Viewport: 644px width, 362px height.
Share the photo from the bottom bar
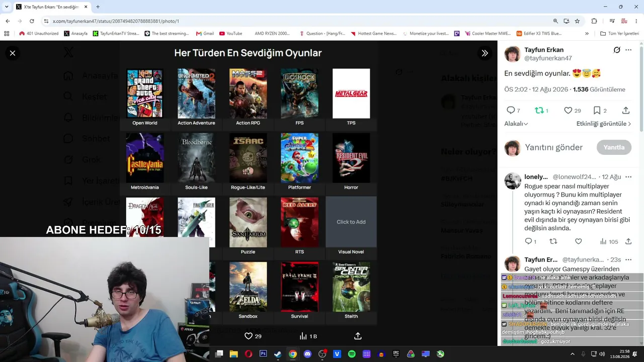(x=358, y=336)
